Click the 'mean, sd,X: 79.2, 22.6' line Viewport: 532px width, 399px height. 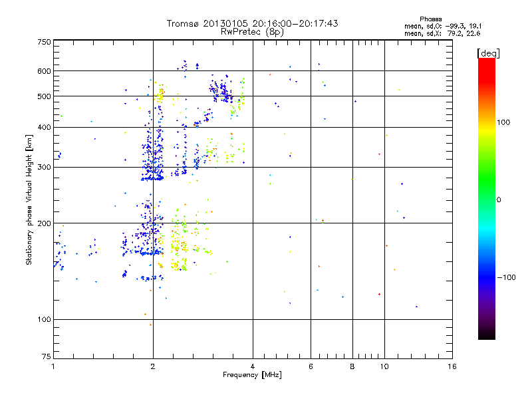[442, 33]
